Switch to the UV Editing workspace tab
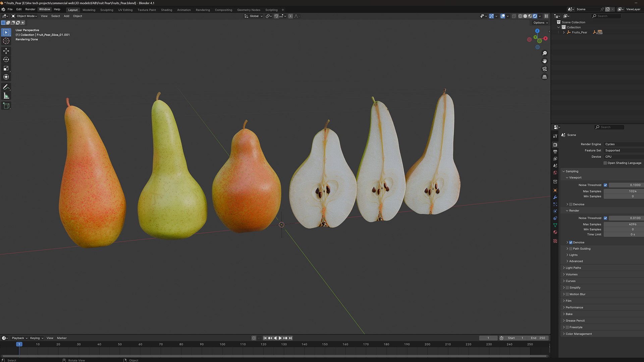 pyautogui.click(x=125, y=10)
